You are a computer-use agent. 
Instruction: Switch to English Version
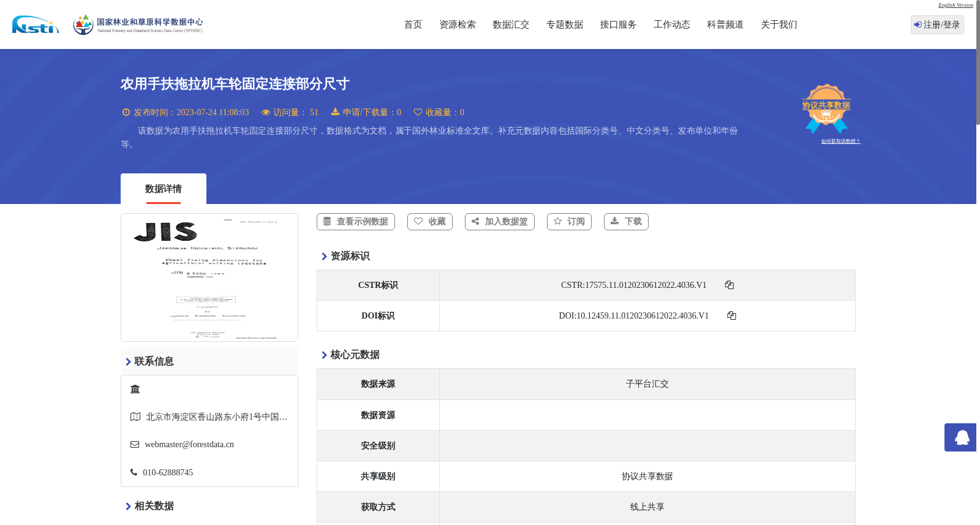[x=956, y=5]
